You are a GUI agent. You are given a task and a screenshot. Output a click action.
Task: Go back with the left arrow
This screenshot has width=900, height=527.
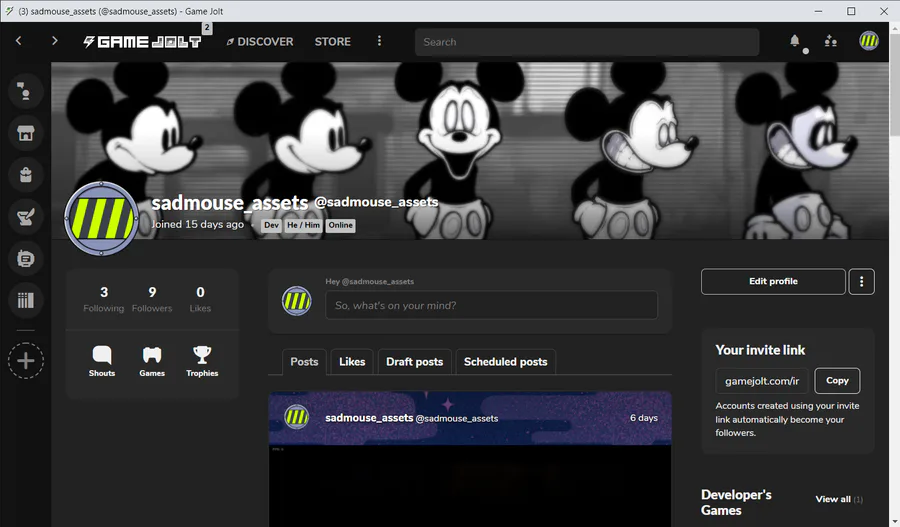coord(19,41)
